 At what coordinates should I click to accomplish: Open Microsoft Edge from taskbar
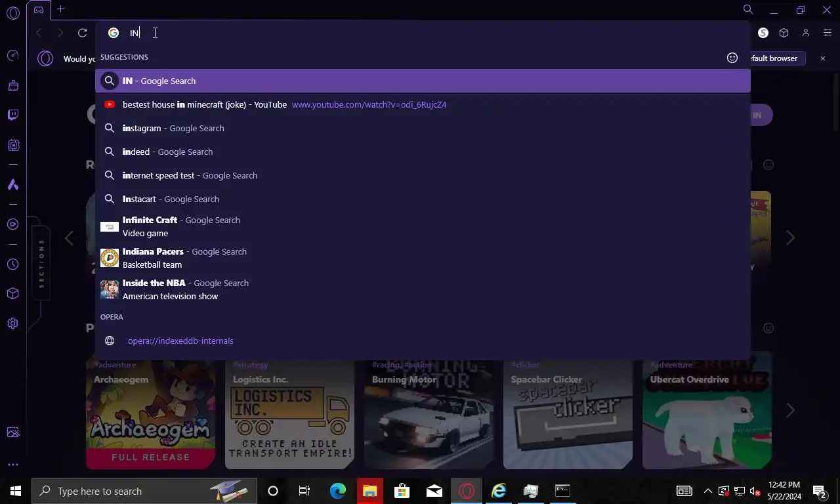[338, 491]
